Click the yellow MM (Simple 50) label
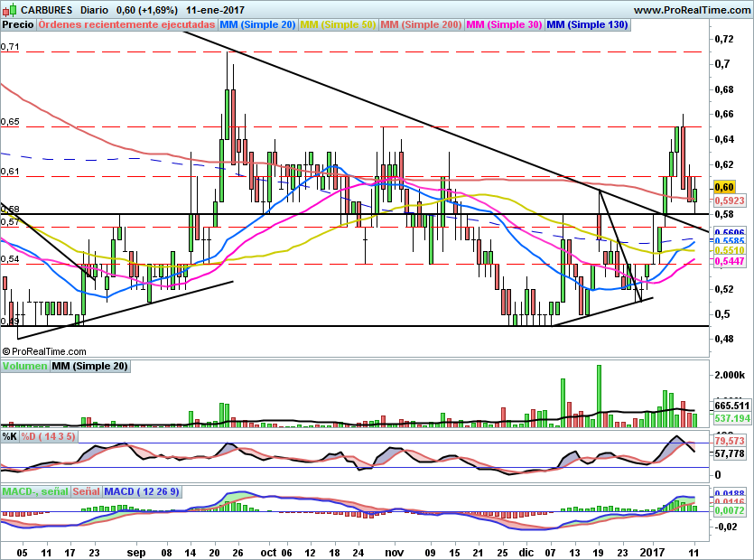The image size is (754, 560). coord(338,24)
